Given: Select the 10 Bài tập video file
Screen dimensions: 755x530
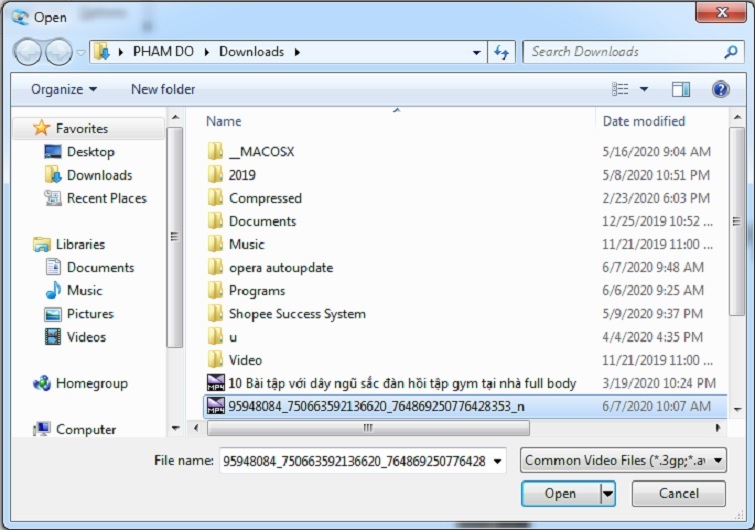Looking at the screenshot, I should pos(402,383).
